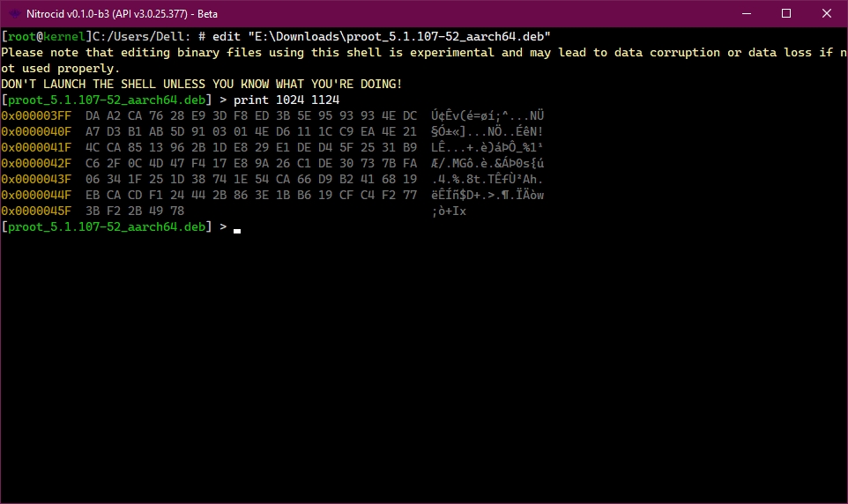The width and height of the screenshot is (848, 504).
Task: Click the 0x0000040F offset address
Action: 36,131
